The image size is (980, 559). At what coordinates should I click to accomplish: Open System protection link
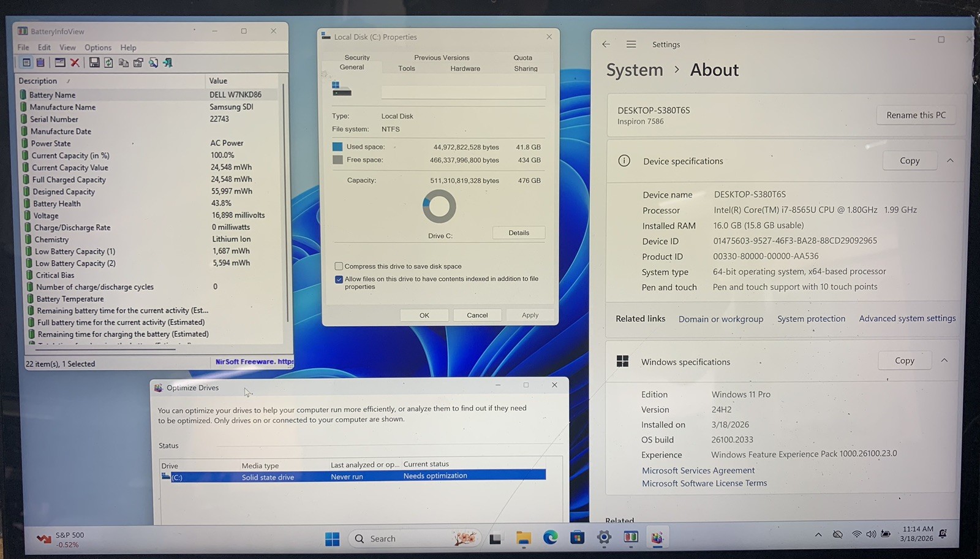point(811,319)
